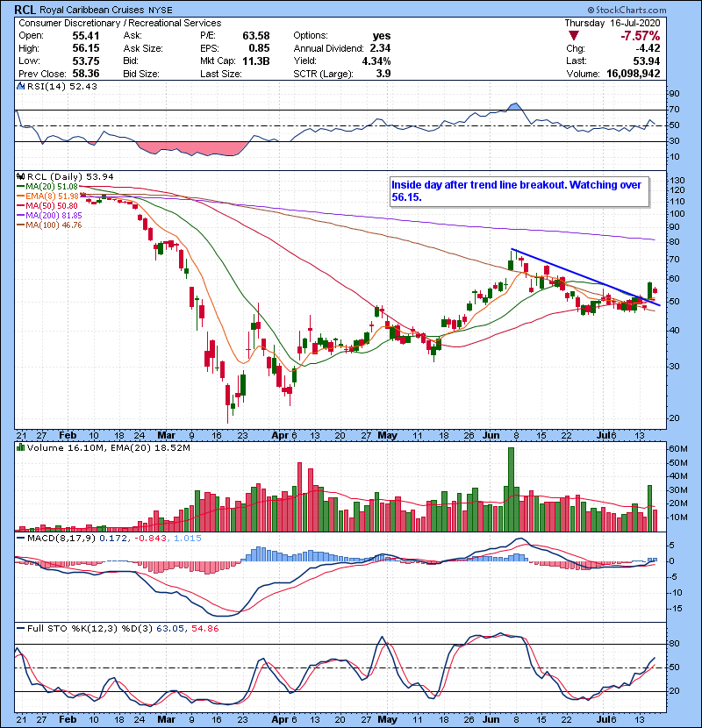
Task: Click the Options value yes
Action: (x=382, y=36)
